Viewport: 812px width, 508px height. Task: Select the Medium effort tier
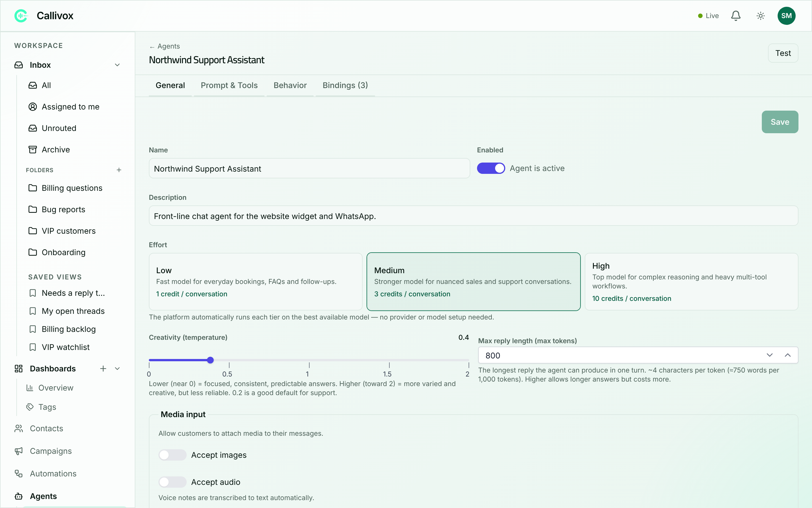coord(473,282)
